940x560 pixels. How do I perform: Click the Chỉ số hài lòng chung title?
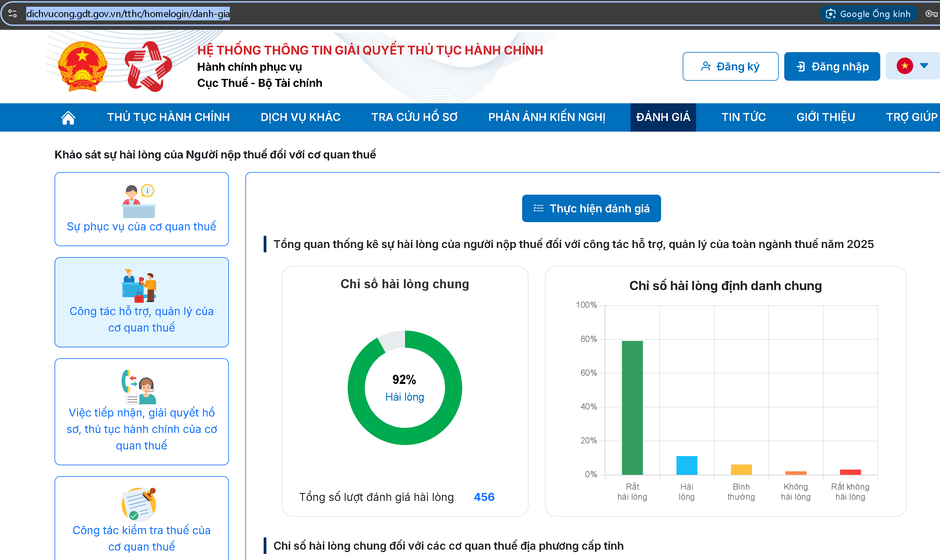[405, 284]
